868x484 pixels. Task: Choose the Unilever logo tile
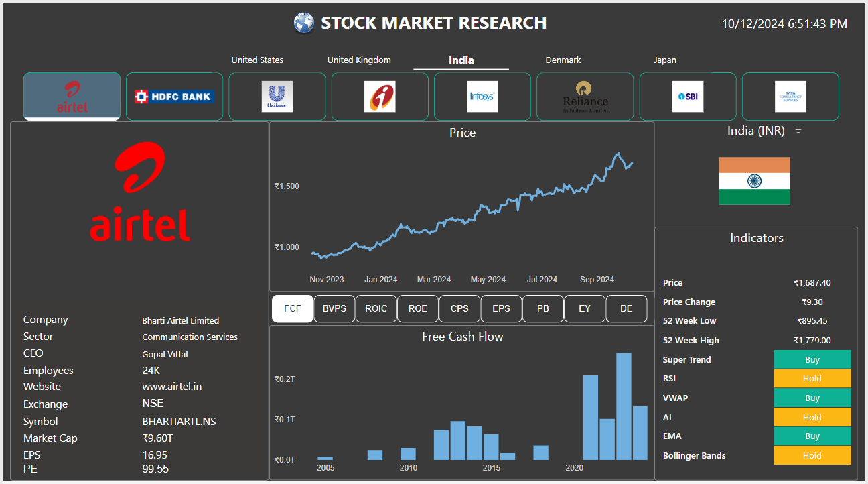(277, 97)
